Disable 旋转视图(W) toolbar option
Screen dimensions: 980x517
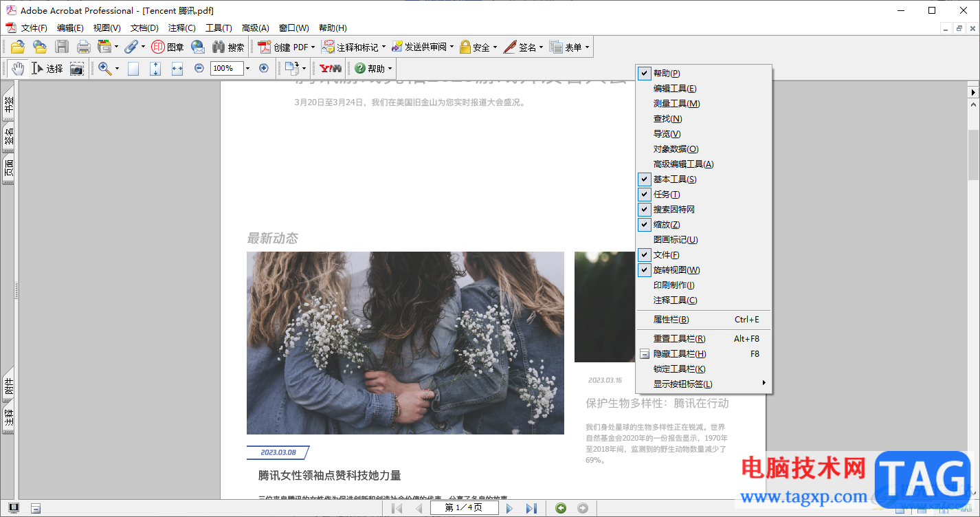click(704, 270)
